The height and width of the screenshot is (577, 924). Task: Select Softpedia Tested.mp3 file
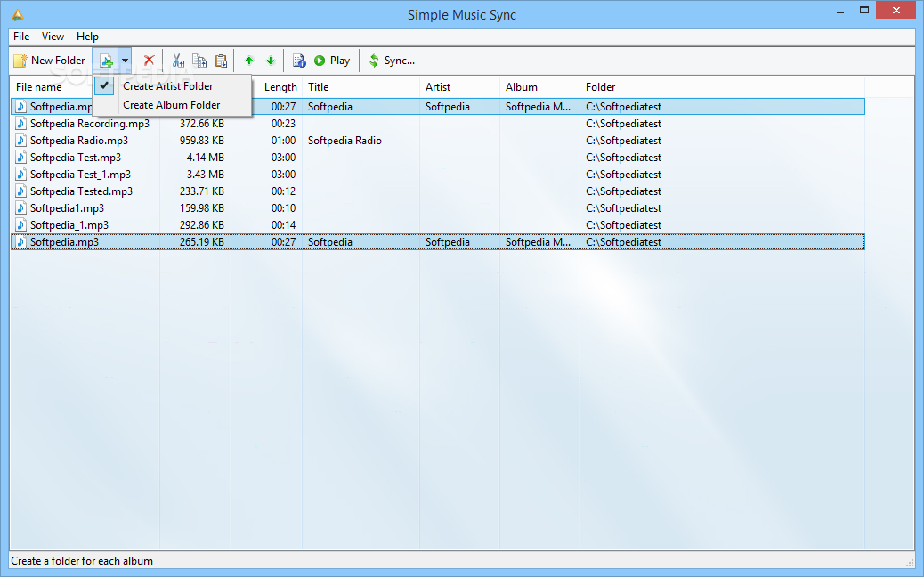(81, 191)
